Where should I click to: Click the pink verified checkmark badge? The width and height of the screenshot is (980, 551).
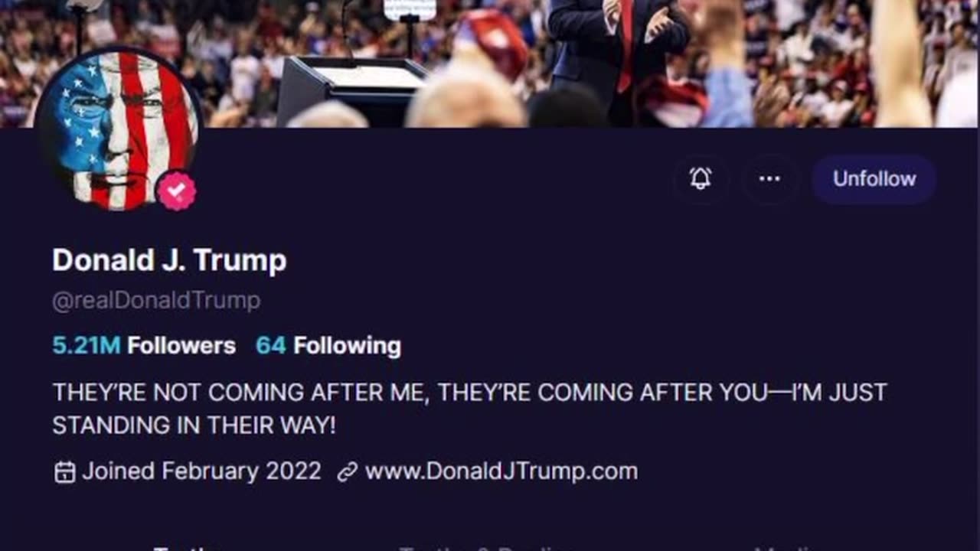[177, 191]
